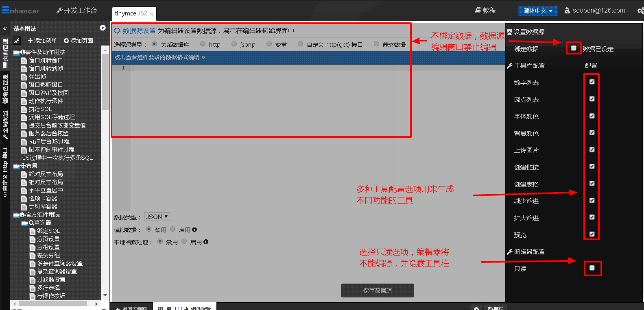
Task: Enable the 只读 read-only checkbox
Action: [592, 268]
